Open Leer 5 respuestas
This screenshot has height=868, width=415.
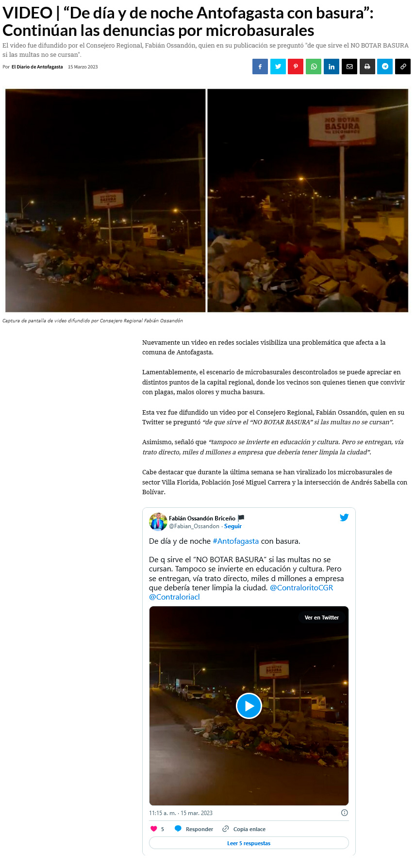click(x=249, y=843)
